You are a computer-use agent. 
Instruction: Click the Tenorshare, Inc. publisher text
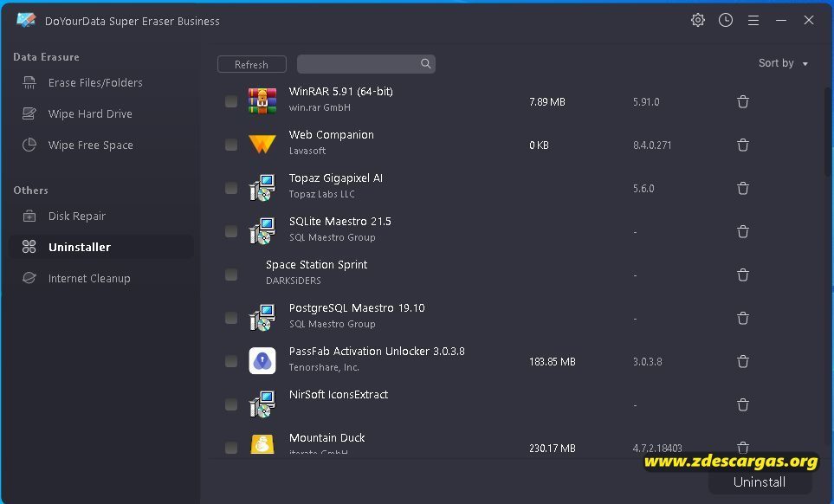(324, 367)
